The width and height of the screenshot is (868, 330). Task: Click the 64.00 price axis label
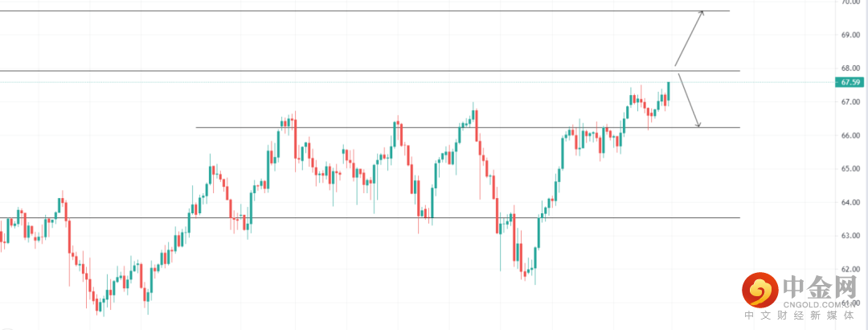pyautogui.click(x=851, y=203)
